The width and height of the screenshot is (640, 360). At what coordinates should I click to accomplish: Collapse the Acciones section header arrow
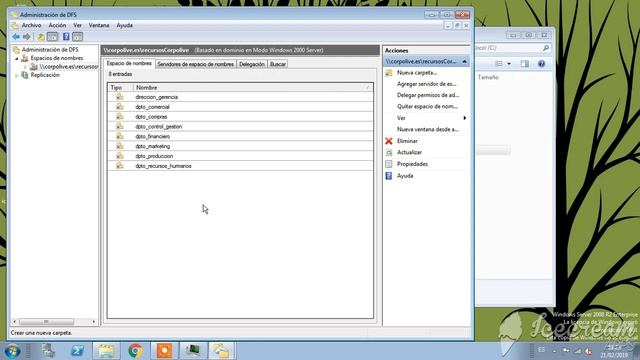464,61
